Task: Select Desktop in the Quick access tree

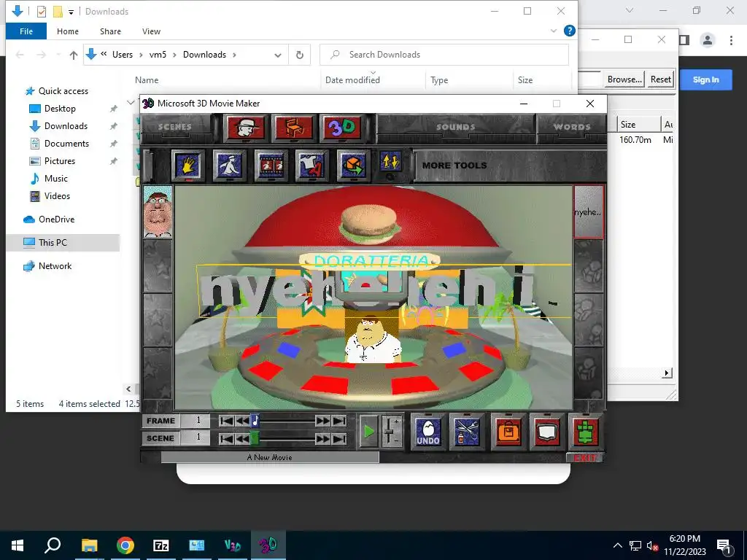Action: (x=60, y=109)
